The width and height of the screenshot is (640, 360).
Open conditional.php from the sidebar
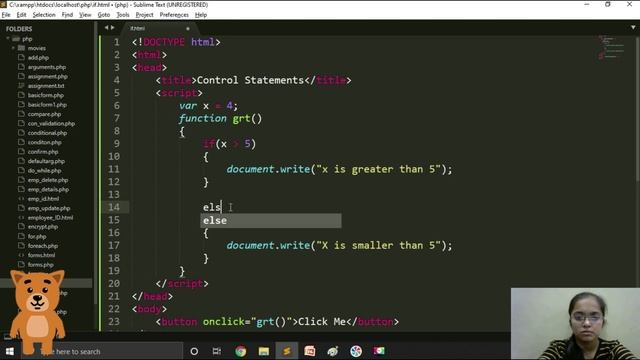[x=47, y=133]
